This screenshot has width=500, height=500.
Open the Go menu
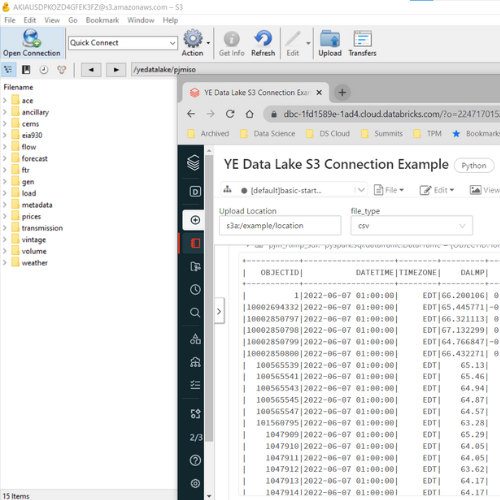[73, 20]
